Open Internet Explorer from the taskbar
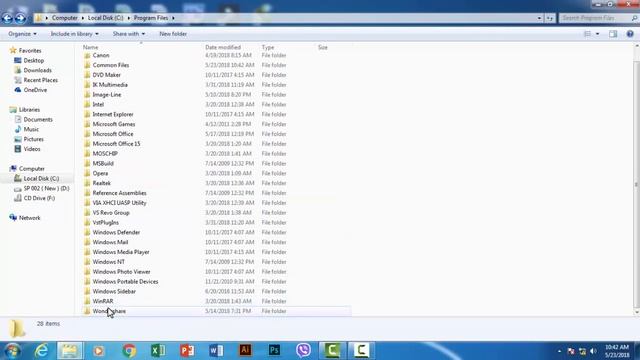640x360 pixels. point(41,351)
